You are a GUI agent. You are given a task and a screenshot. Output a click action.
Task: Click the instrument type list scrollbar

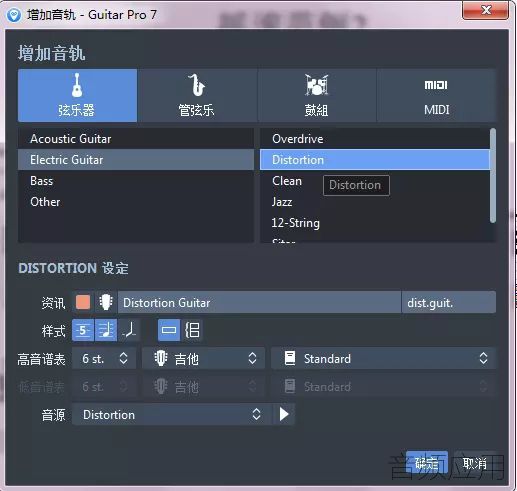click(x=493, y=176)
